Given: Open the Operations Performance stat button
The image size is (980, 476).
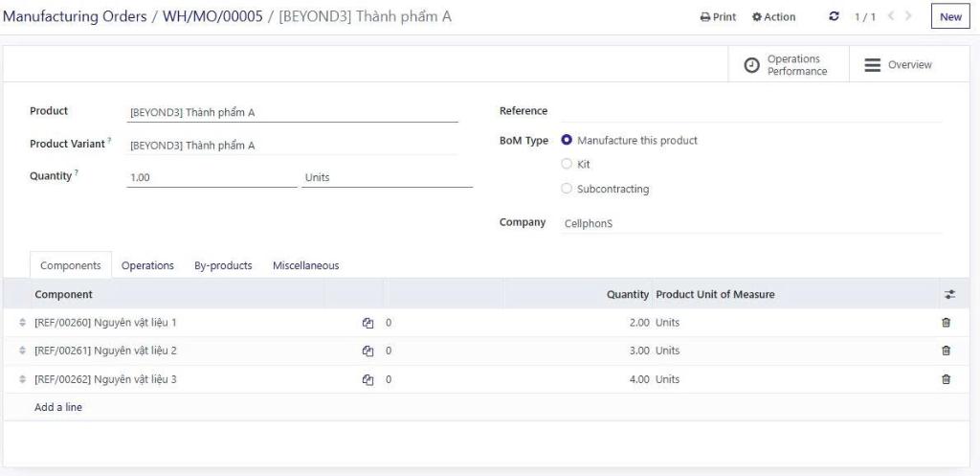Looking at the screenshot, I should 787,65.
